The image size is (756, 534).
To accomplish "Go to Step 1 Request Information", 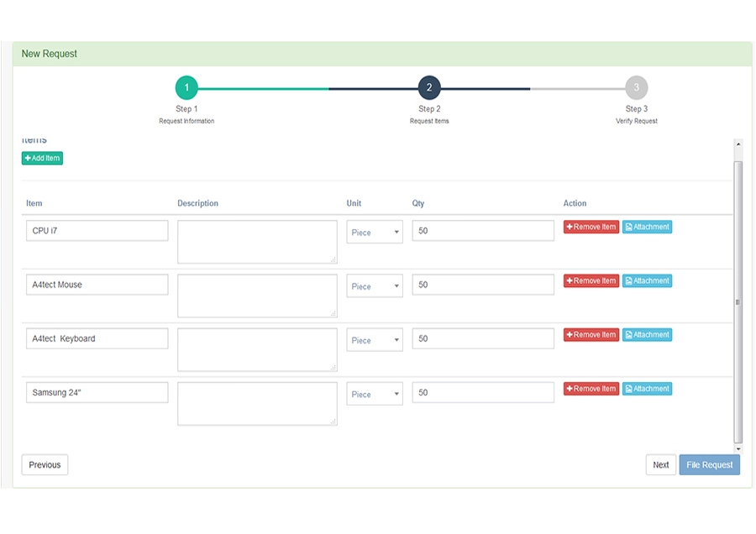I will click(186, 87).
